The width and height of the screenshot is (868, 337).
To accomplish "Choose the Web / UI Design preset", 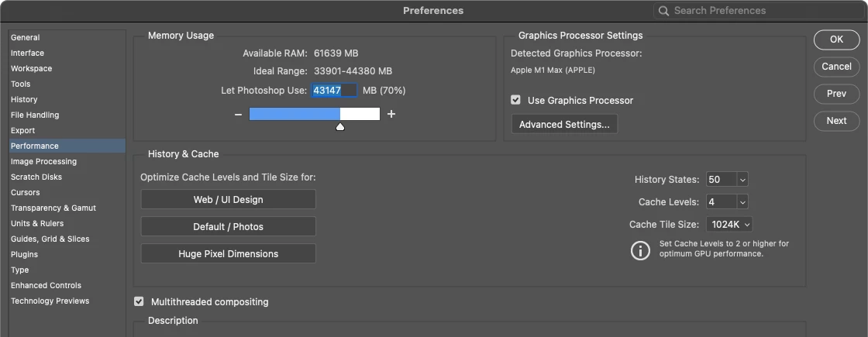I will tap(228, 199).
